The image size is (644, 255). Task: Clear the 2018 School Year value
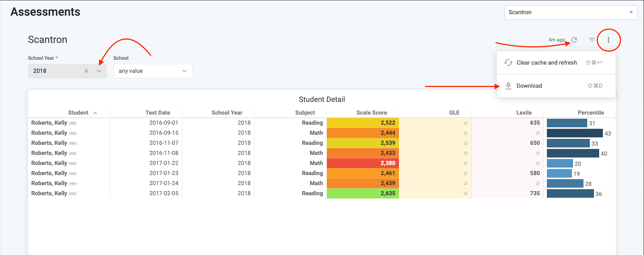pyautogui.click(x=86, y=71)
